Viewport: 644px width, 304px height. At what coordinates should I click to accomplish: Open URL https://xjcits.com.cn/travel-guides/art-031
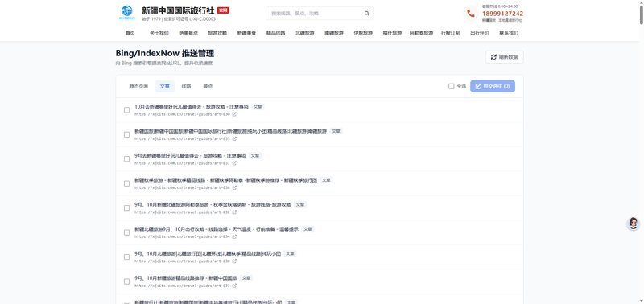click(183, 163)
